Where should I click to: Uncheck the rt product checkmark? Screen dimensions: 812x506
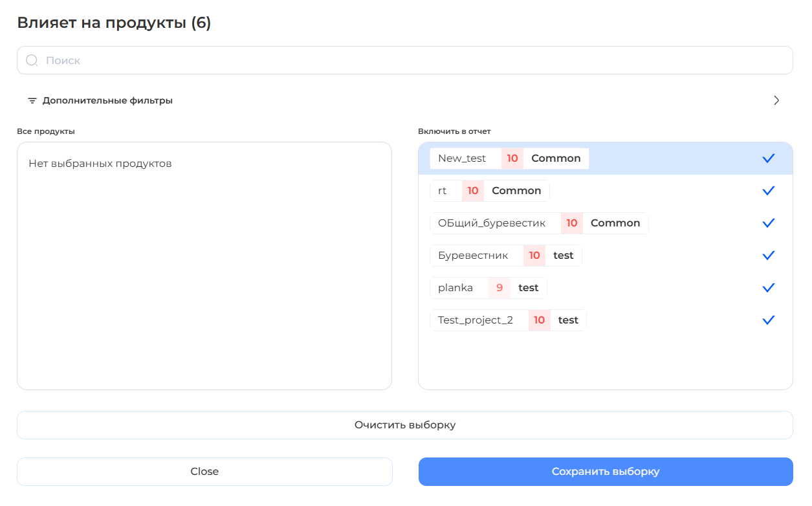[768, 191]
